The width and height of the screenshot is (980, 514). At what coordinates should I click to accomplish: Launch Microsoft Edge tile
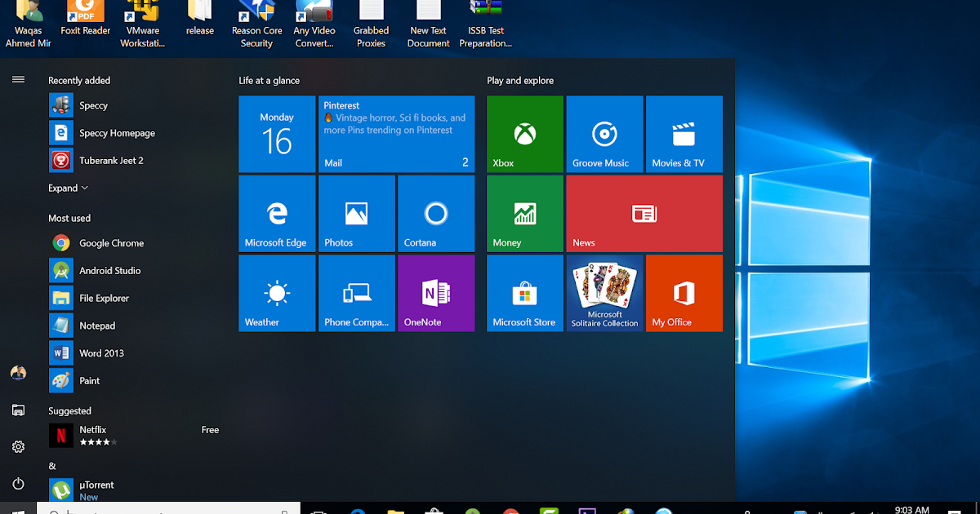point(277,214)
